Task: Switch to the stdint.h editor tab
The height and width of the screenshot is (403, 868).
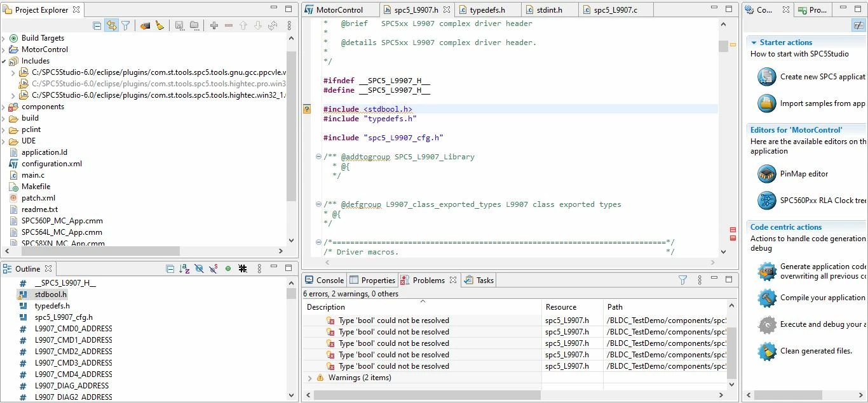Action: [x=548, y=10]
